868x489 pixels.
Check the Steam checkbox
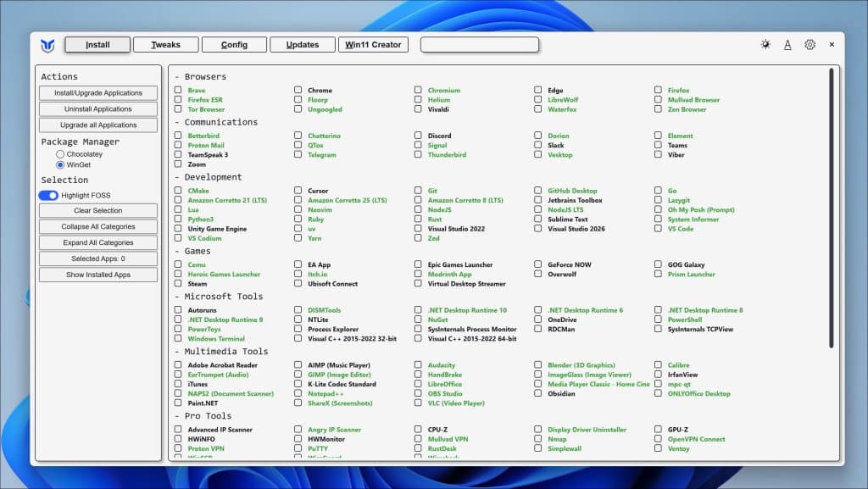click(178, 283)
